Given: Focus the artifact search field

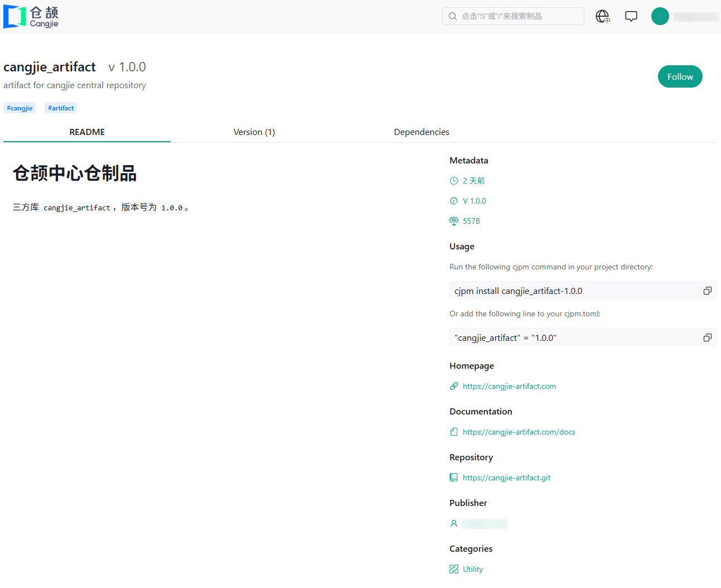Looking at the screenshot, I should coord(513,16).
